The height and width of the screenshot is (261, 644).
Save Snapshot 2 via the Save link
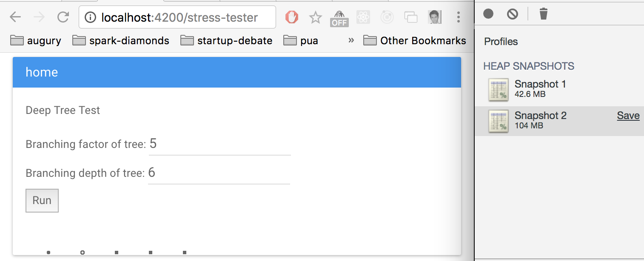click(x=628, y=115)
